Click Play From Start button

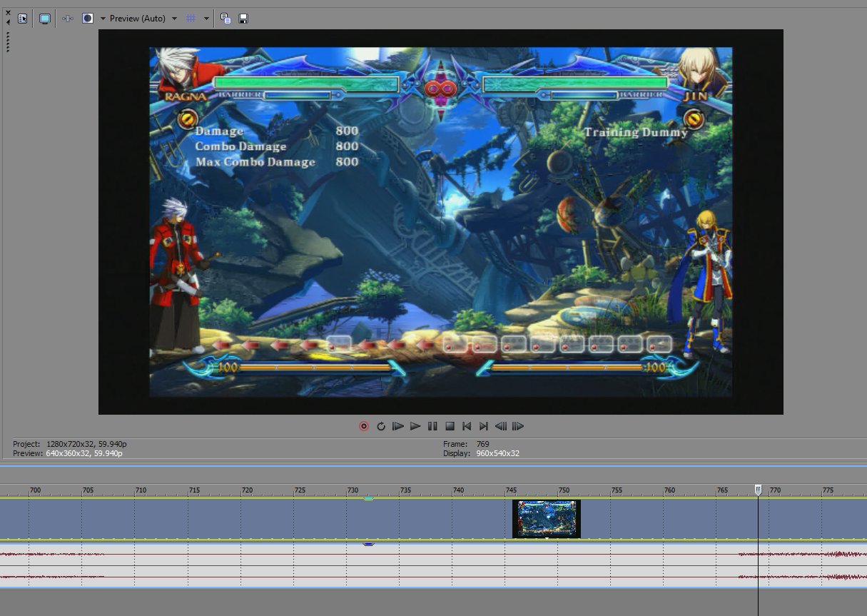click(398, 426)
